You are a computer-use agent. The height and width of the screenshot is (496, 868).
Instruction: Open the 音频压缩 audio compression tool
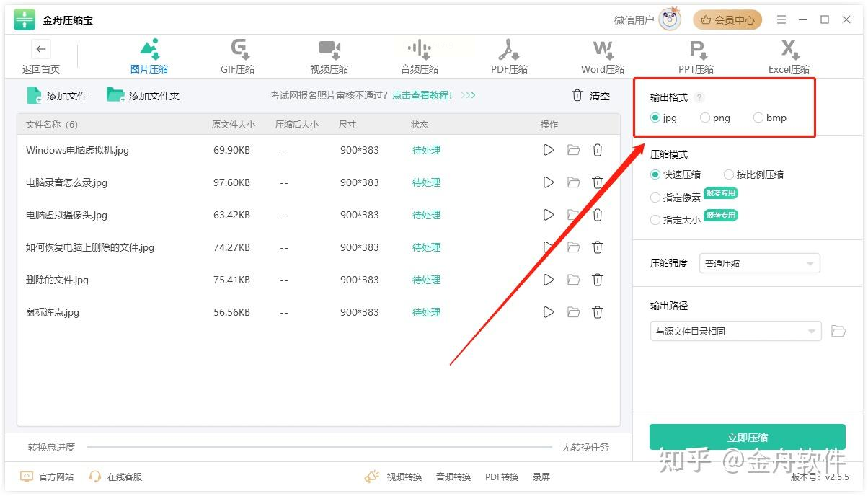[x=420, y=56]
